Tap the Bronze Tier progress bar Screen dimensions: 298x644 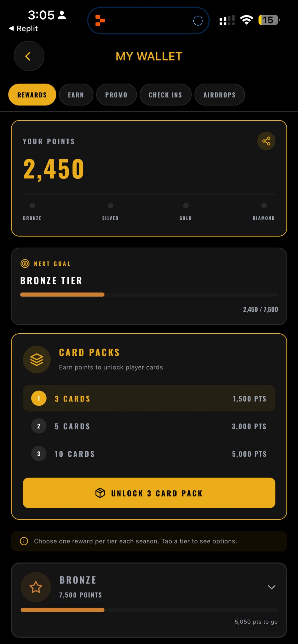[x=149, y=295]
